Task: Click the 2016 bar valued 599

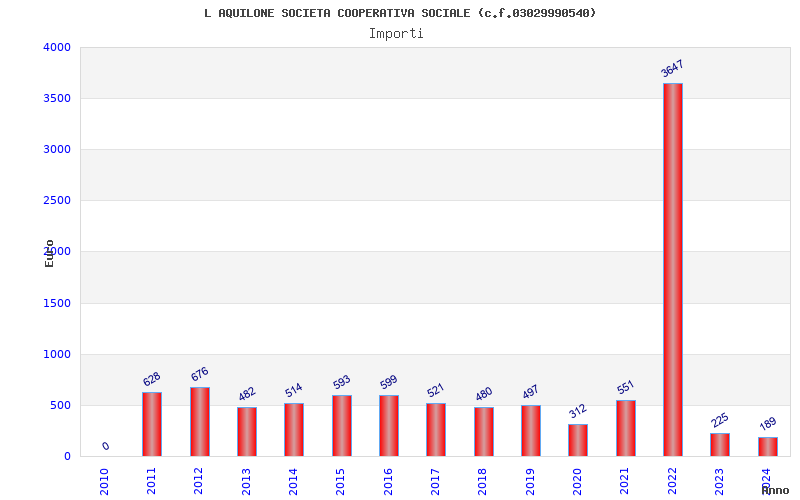Action: click(x=389, y=426)
